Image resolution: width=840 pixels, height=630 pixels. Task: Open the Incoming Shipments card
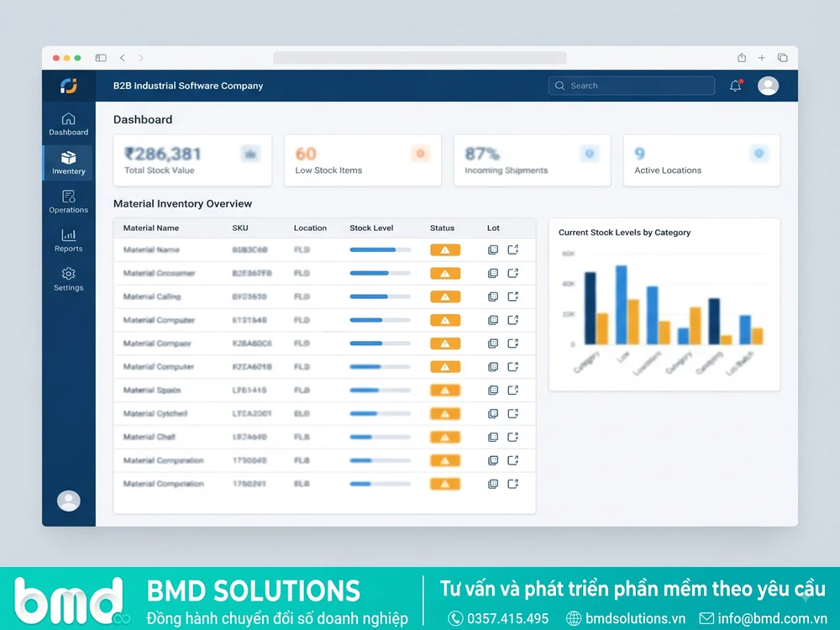click(x=532, y=160)
